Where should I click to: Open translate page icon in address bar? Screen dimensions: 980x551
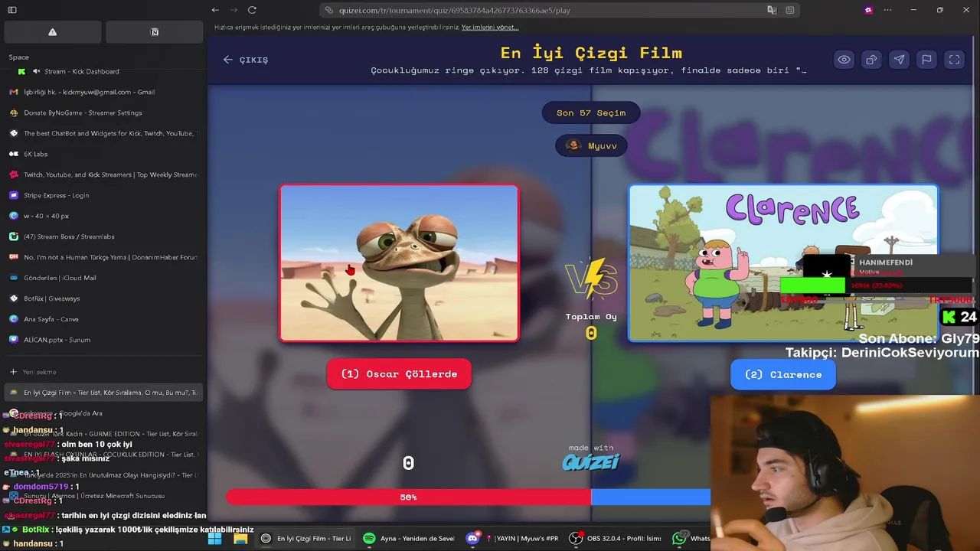pos(772,10)
